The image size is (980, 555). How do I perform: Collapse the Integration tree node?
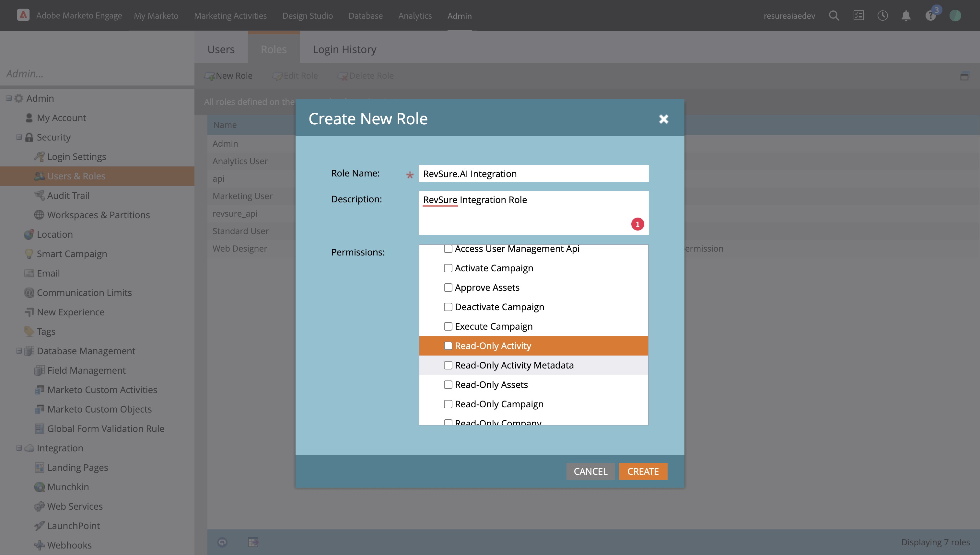[x=19, y=448]
